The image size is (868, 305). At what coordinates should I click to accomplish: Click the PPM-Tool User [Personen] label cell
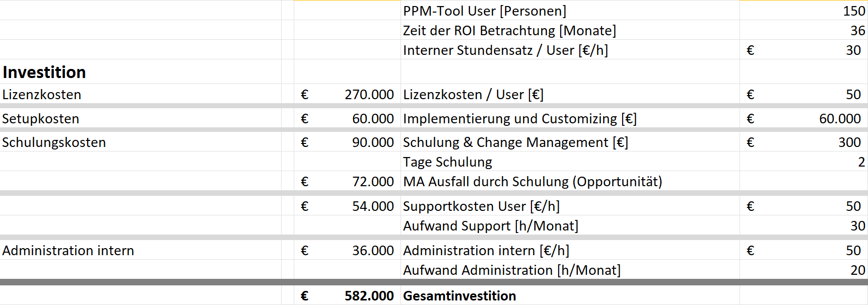click(484, 11)
